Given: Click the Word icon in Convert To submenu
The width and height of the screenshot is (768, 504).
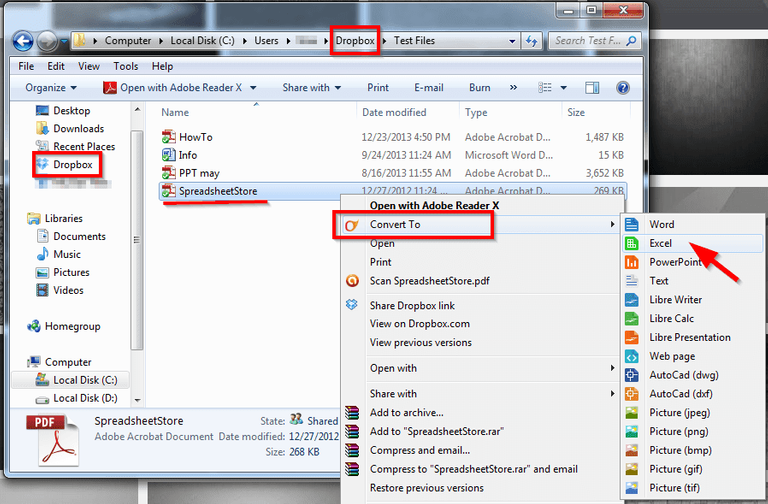Looking at the screenshot, I should tap(632, 224).
